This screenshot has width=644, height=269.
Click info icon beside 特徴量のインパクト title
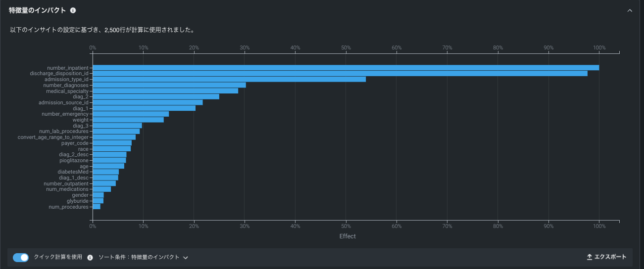(73, 10)
